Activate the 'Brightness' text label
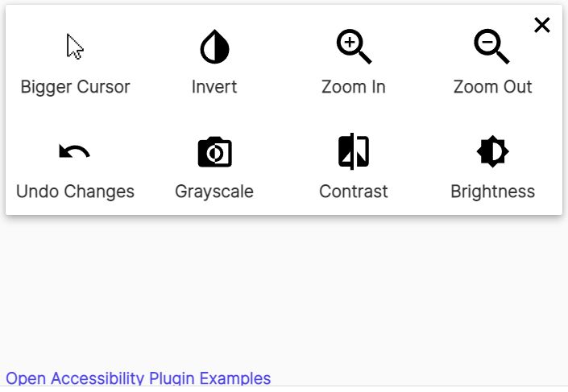This screenshot has width=568, height=392. [492, 192]
